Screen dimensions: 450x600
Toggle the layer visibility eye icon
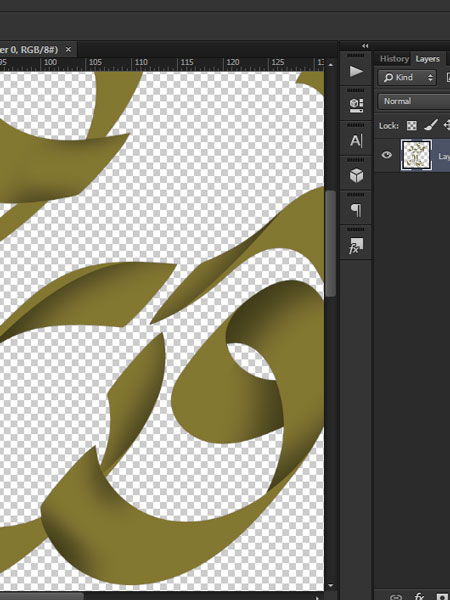386,155
